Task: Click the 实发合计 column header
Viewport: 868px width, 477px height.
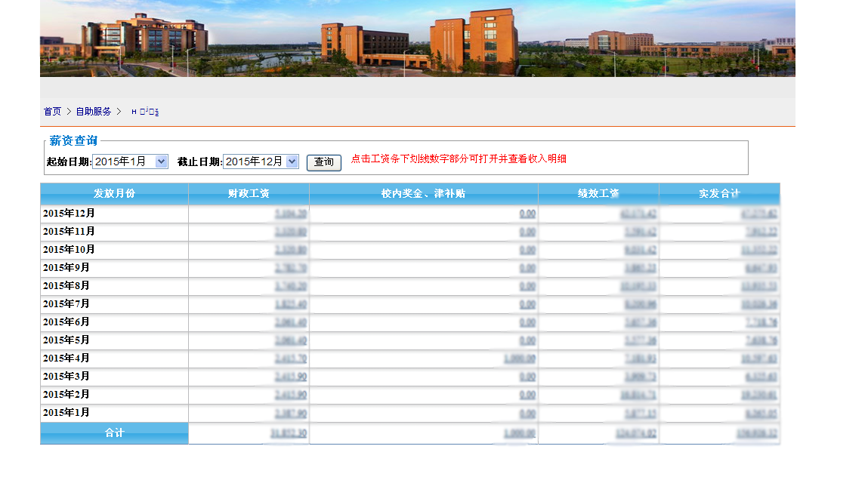Action: click(719, 194)
